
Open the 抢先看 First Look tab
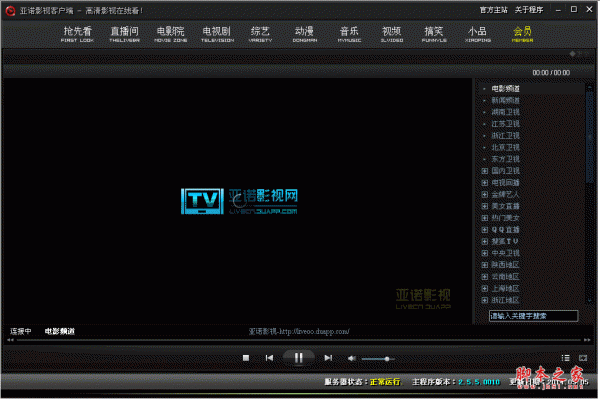[x=77, y=34]
